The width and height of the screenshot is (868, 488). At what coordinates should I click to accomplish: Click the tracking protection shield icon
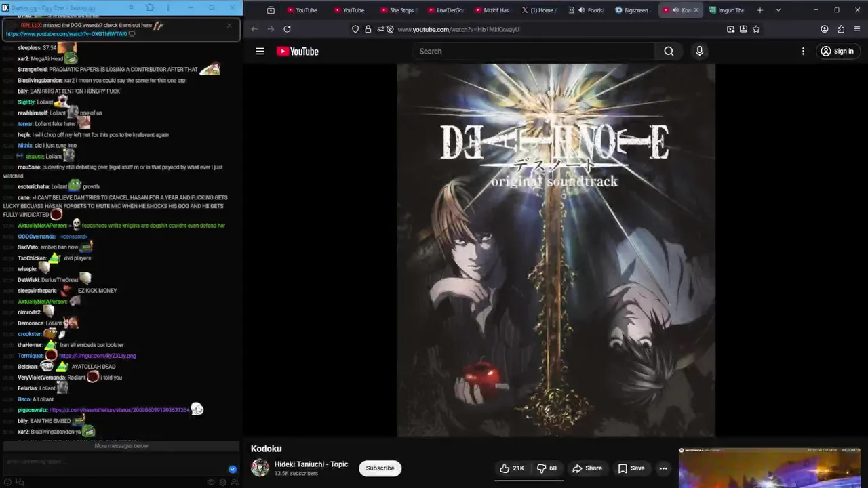coord(355,29)
